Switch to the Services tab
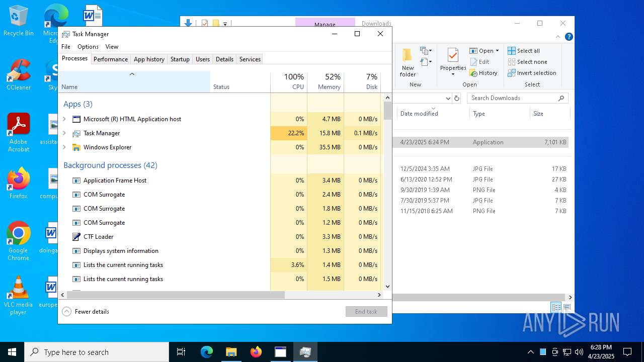Image resolution: width=644 pixels, height=362 pixels. pos(250,59)
